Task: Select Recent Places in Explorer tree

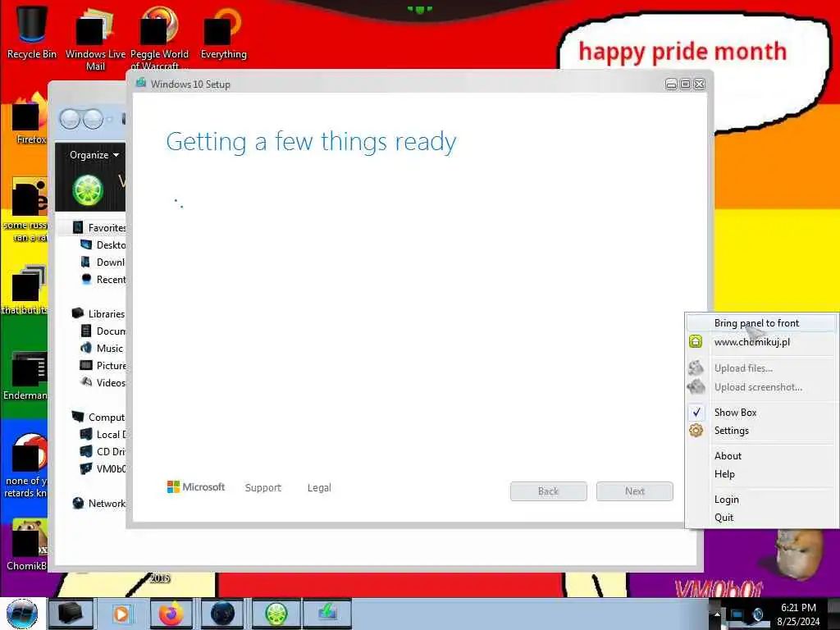Action: click(103, 279)
